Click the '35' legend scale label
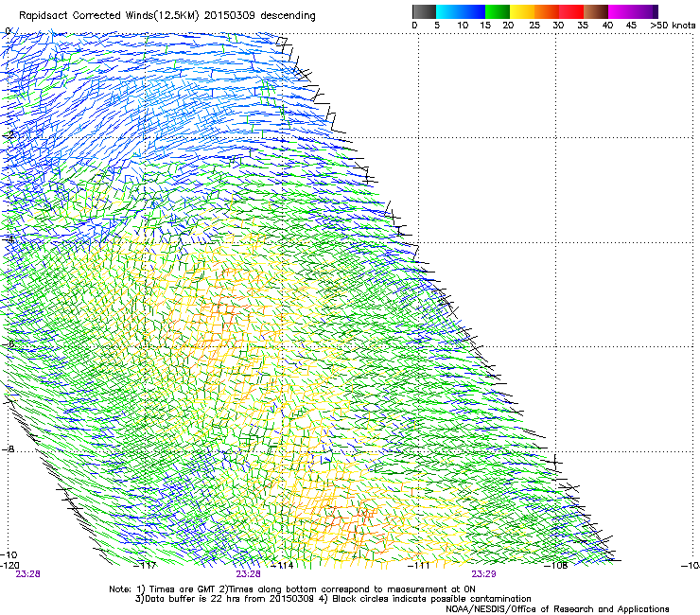 coord(583,26)
